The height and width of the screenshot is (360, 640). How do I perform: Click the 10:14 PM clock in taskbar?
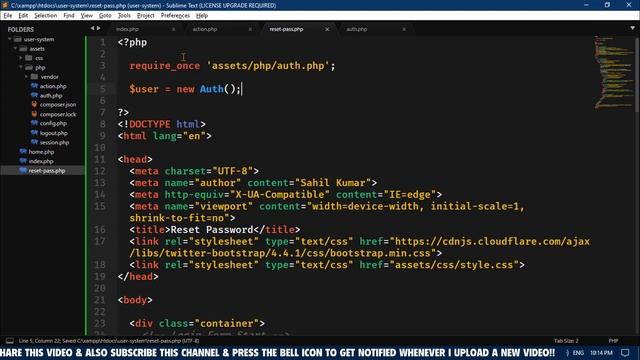601,353
